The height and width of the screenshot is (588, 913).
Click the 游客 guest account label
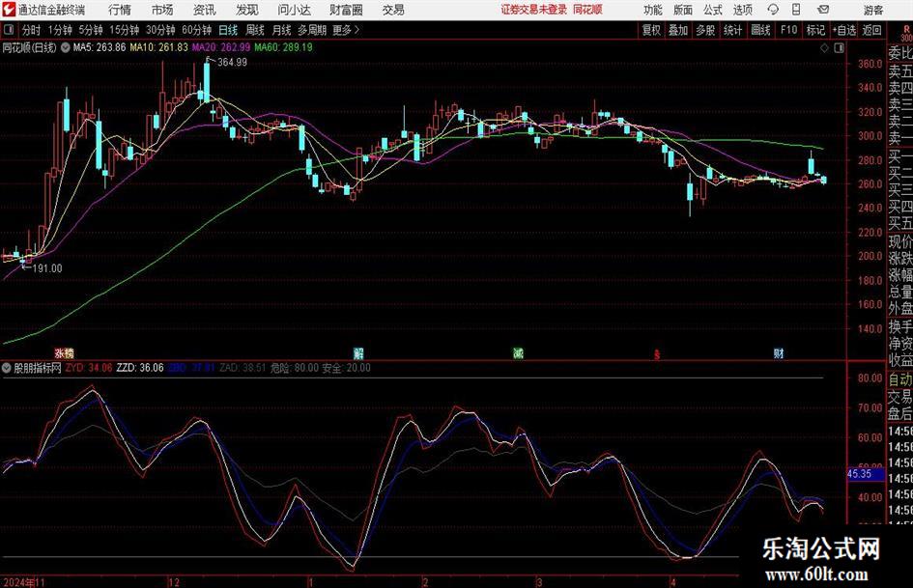(x=872, y=10)
